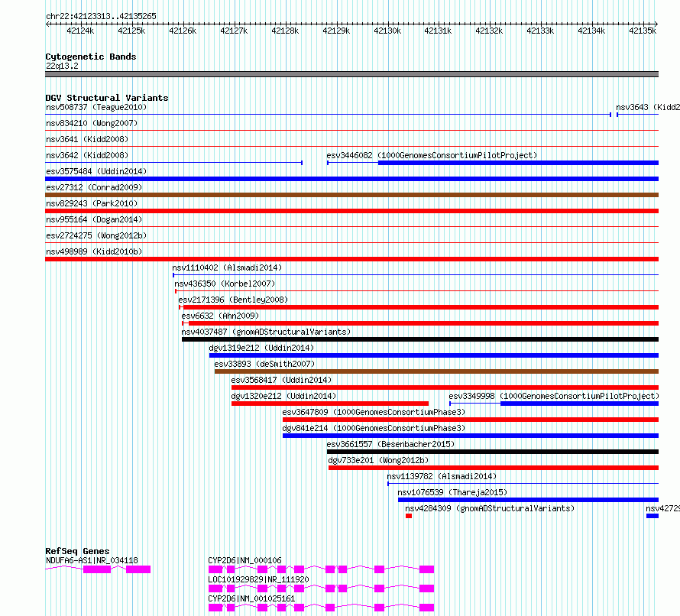The image size is (680, 616).
Task: Click esv3568417 (Uddin2014) label
Action: coord(281,380)
